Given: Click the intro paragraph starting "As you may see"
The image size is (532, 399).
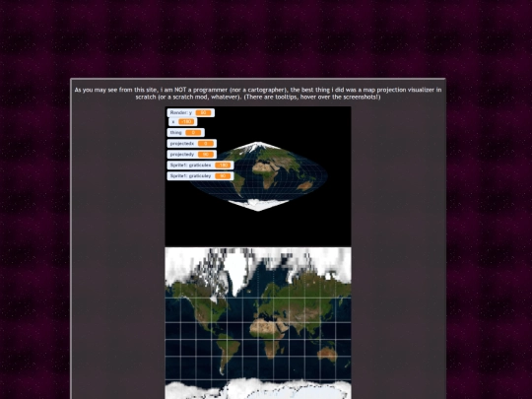Looking at the screenshot, I should click(x=258, y=94).
